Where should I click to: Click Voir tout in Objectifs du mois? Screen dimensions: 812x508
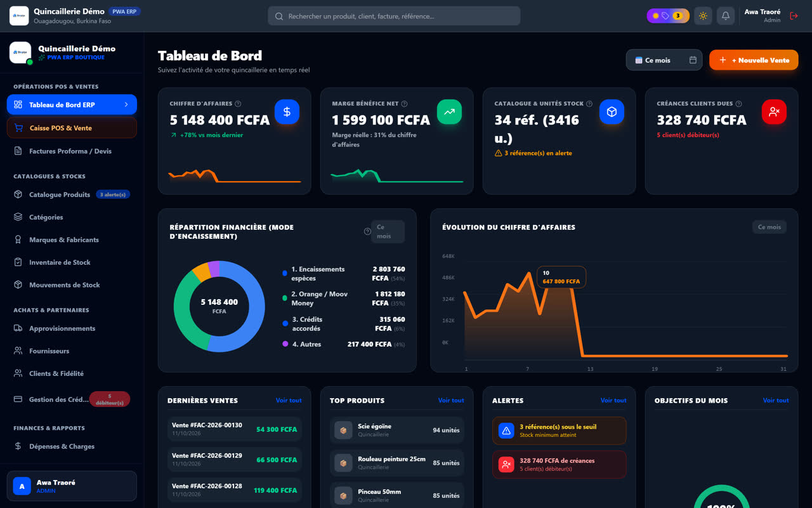click(776, 401)
